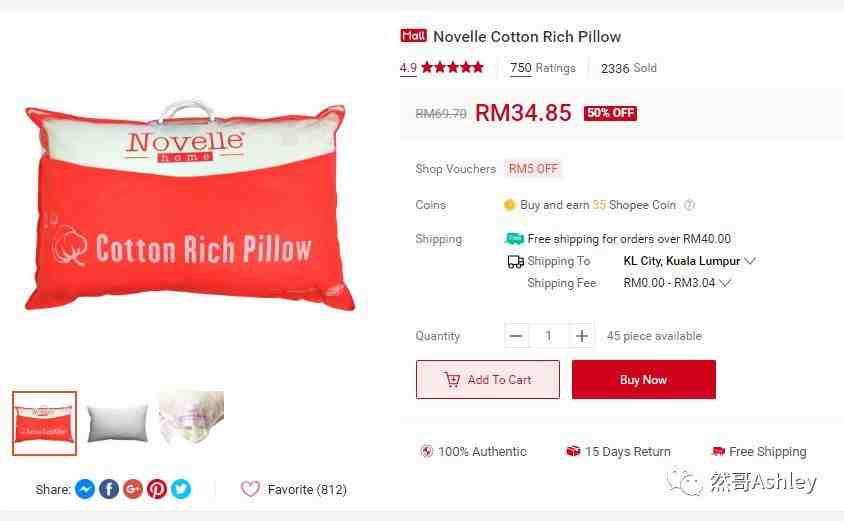The height and width of the screenshot is (521, 844).
Task: Share product on Facebook
Action: tap(109, 489)
